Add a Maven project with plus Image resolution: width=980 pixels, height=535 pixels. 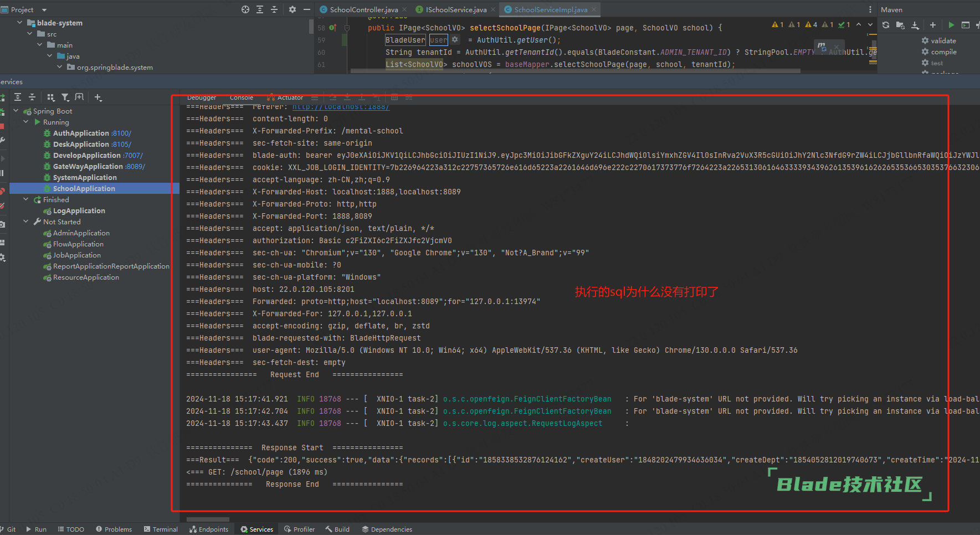coord(933,25)
